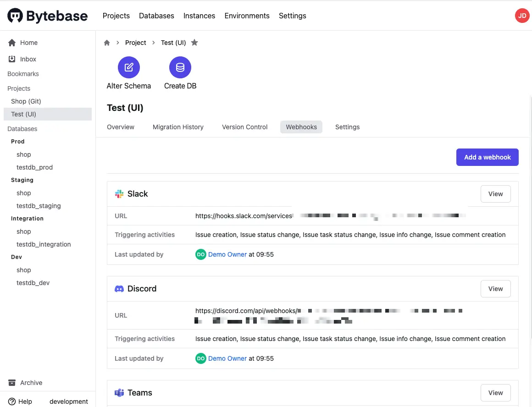
Task: Open shop database under Staging
Action: [24, 193]
